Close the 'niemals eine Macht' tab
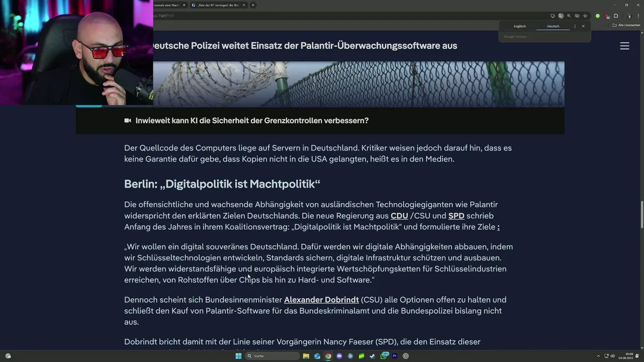This screenshot has height=362, width=644. pyautogui.click(x=184, y=5)
